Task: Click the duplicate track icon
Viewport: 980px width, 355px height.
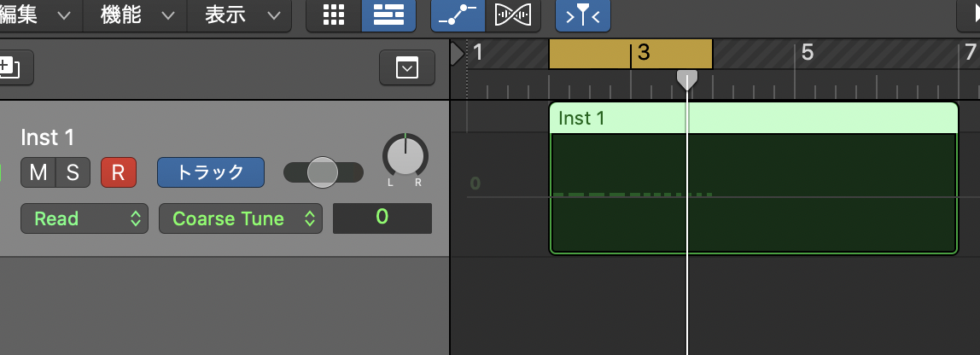Action: pos(12,67)
